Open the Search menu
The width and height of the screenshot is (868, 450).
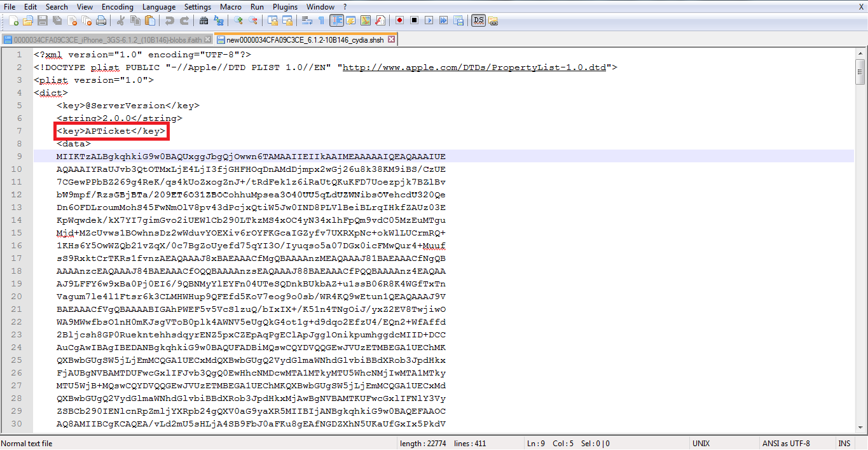(57, 6)
